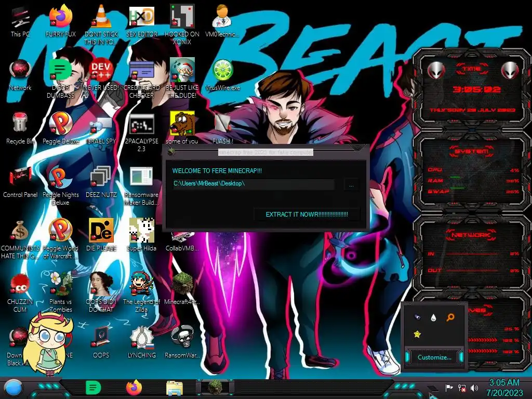
Task: Click the Customize... link in tray popup
Action: (434, 357)
